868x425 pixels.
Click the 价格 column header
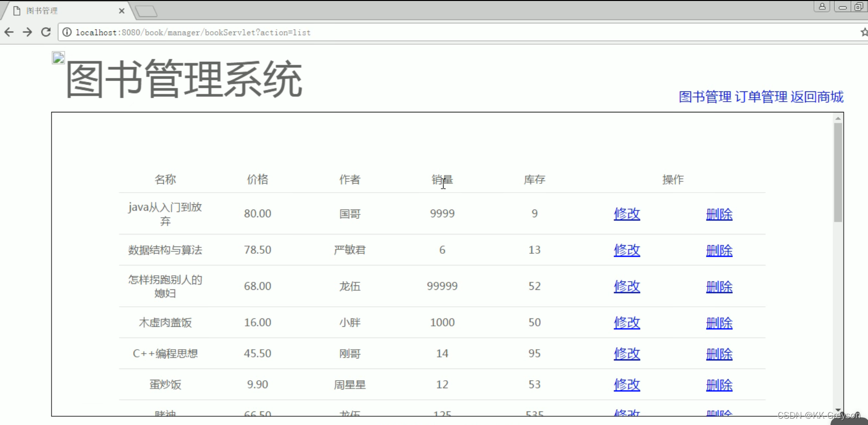258,179
